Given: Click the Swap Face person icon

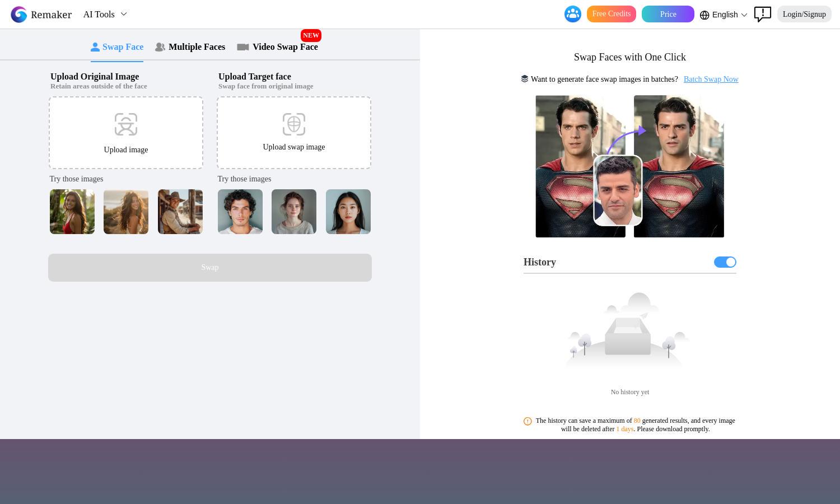Looking at the screenshot, I should point(95,47).
